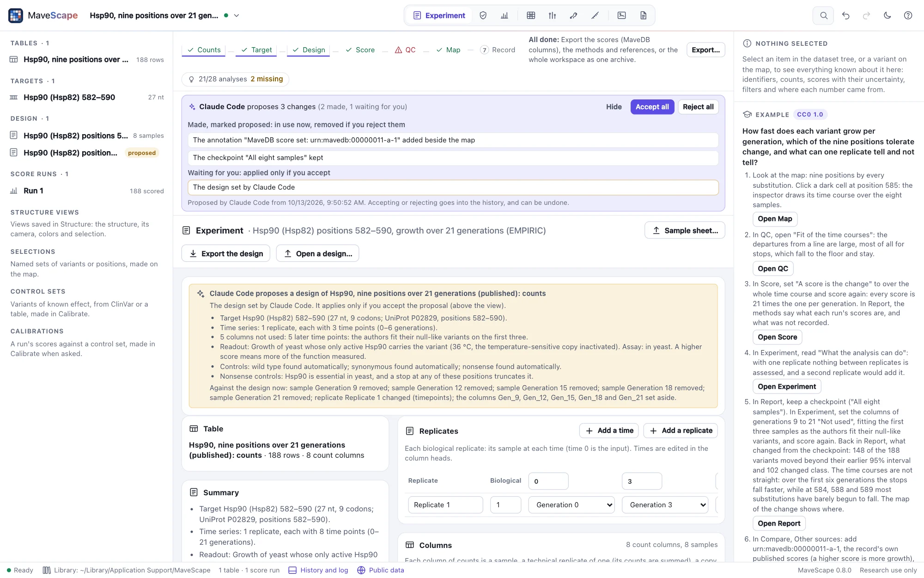Click the MaveScape app logo
924x578 pixels.
[16, 15]
